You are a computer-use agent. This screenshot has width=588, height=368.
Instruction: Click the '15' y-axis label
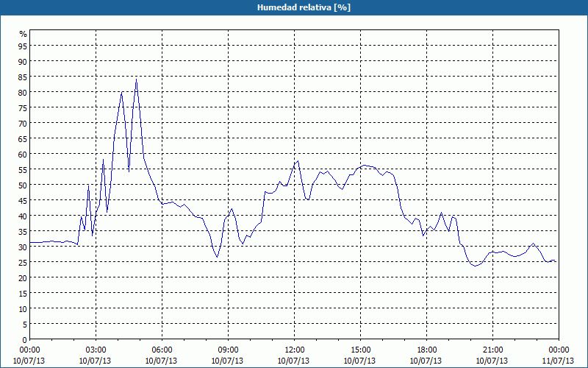click(23, 293)
